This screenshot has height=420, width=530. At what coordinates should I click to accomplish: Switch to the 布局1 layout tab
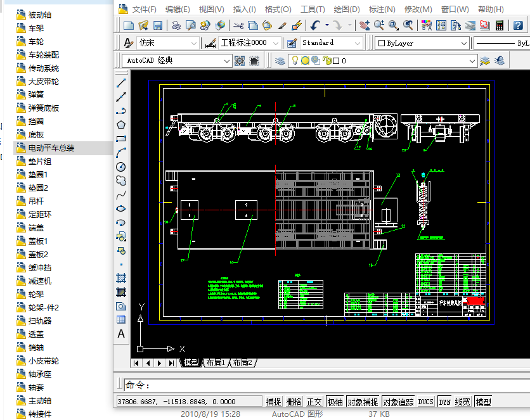pyautogui.click(x=214, y=363)
